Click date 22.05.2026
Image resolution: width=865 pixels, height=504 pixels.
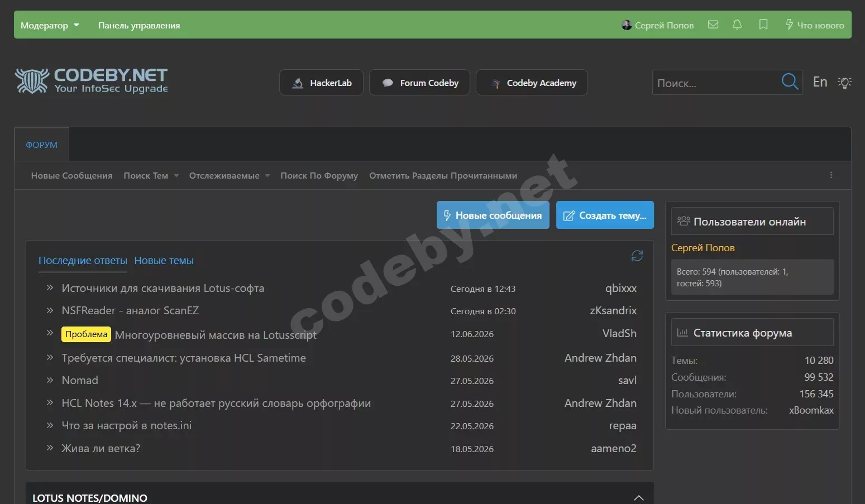coord(472,426)
